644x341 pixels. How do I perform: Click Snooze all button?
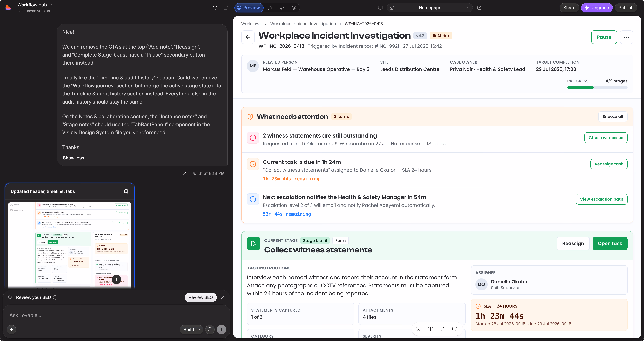pyautogui.click(x=613, y=117)
